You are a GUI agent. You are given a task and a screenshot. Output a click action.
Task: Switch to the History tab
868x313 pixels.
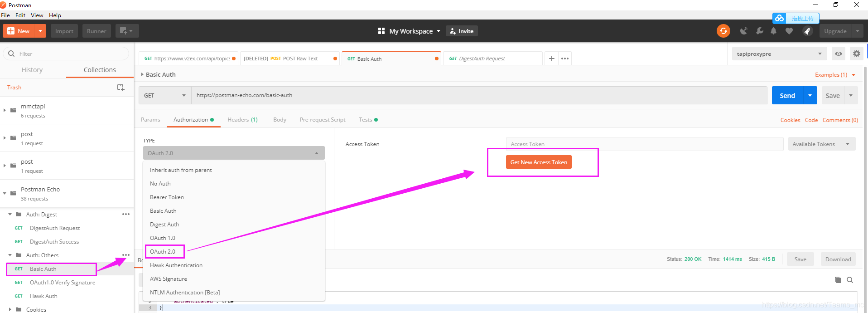(32, 70)
